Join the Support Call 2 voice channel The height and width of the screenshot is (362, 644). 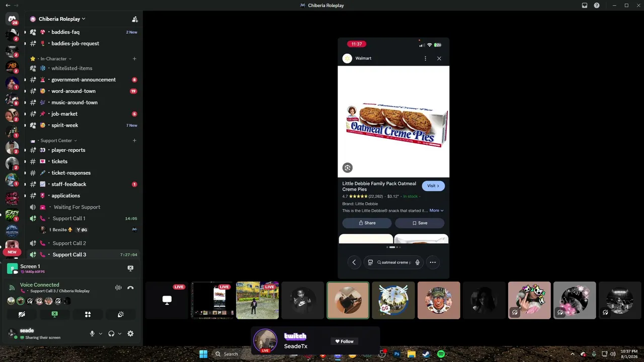point(83,243)
